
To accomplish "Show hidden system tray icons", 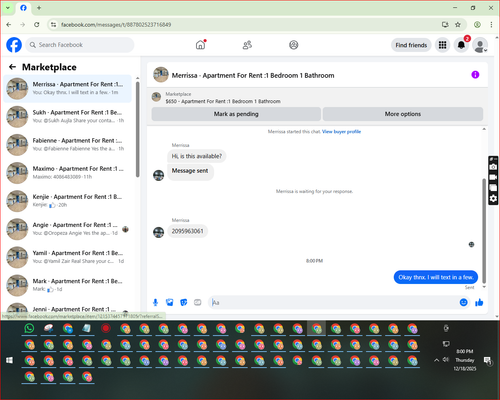I will point(436,360).
